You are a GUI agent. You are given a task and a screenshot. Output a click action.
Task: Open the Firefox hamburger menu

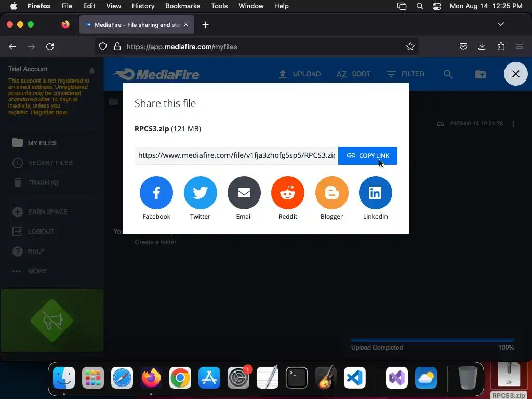520,46
